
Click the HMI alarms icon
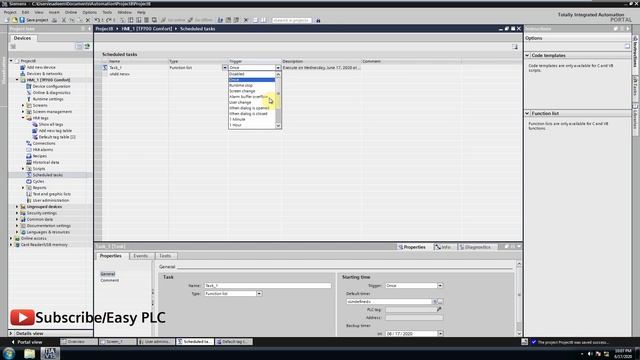(29, 150)
